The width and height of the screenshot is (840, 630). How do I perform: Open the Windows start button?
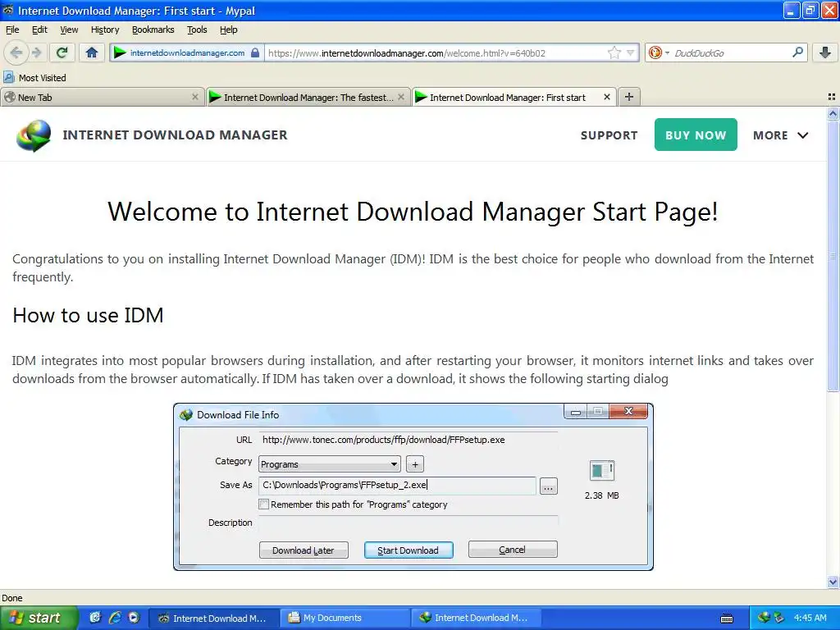[x=39, y=618]
